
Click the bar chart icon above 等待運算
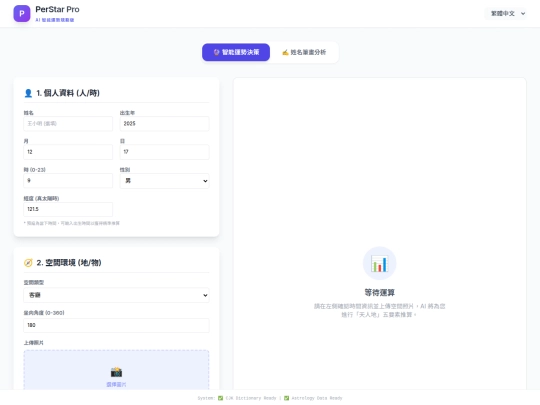point(380,263)
